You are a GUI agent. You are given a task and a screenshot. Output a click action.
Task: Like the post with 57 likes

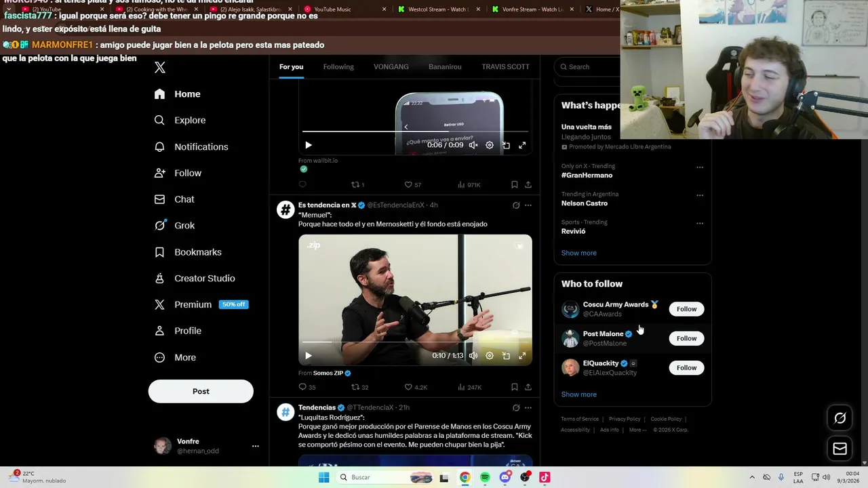pyautogui.click(x=412, y=184)
